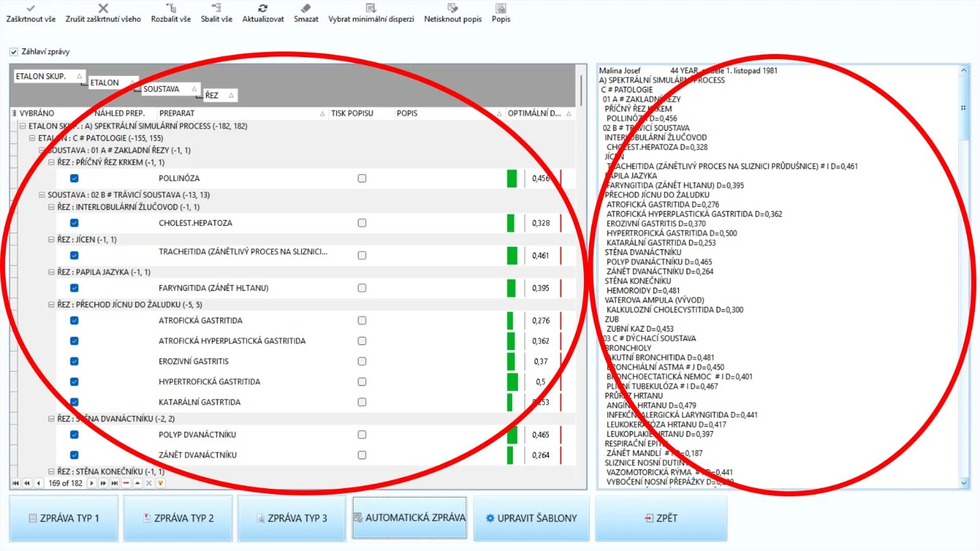The image size is (980, 551).
Task: Toggle the Záhlaví zprávy checkbox
Action: (x=14, y=52)
